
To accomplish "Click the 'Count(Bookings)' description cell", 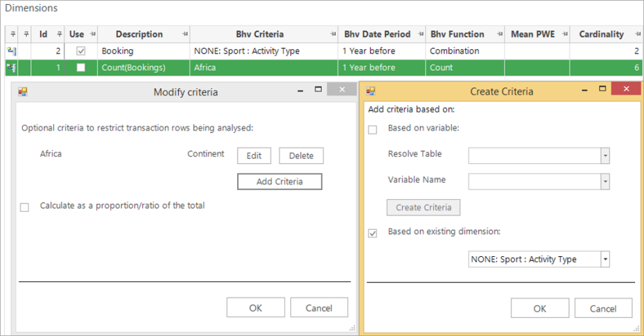I will point(143,67).
